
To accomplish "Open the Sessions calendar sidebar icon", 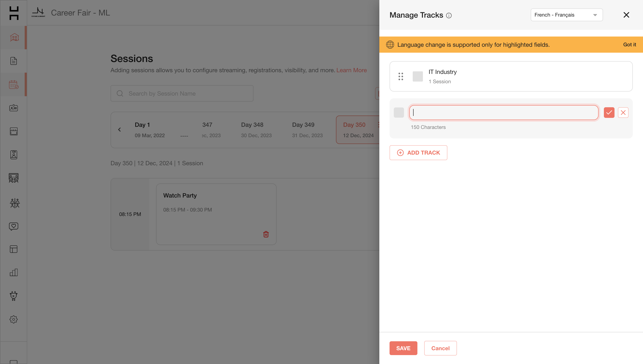I will point(14,85).
